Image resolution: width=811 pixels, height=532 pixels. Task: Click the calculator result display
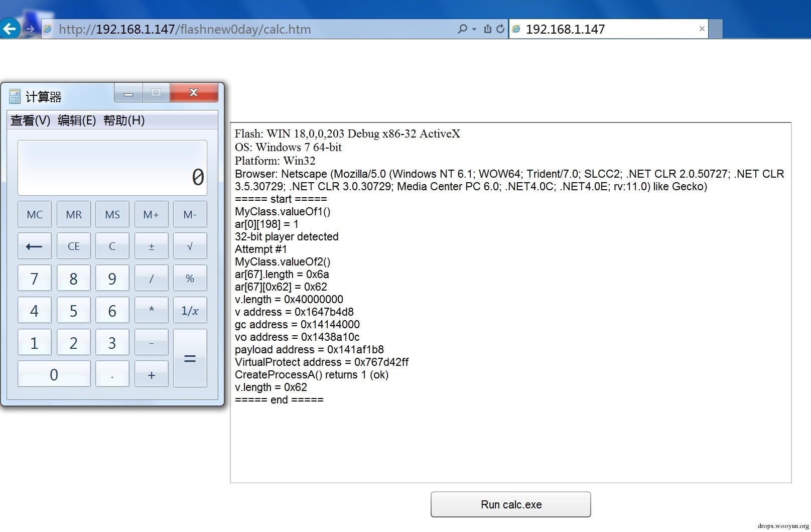tap(112, 168)
